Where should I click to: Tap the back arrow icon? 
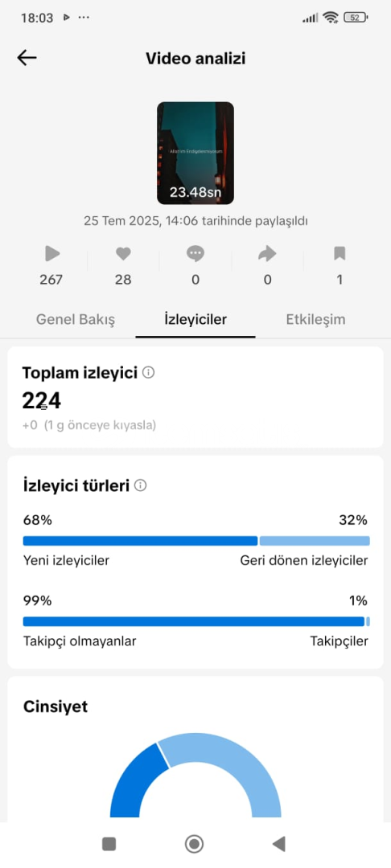tap(27, 58)
